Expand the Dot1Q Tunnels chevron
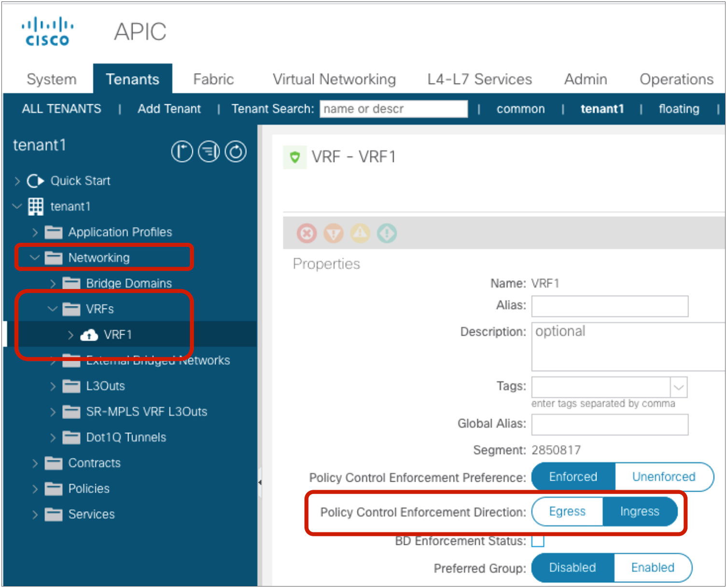727x588 pixels. (x=53, y=438)
